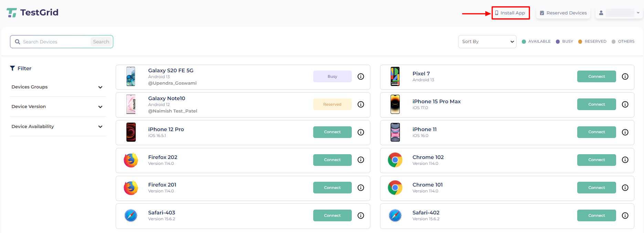Image resolution: width=644 pixels, height=233 pixels.
Task: Show info icon for Firefox 202
Action: pyautogui.click(x=361, y=160)
